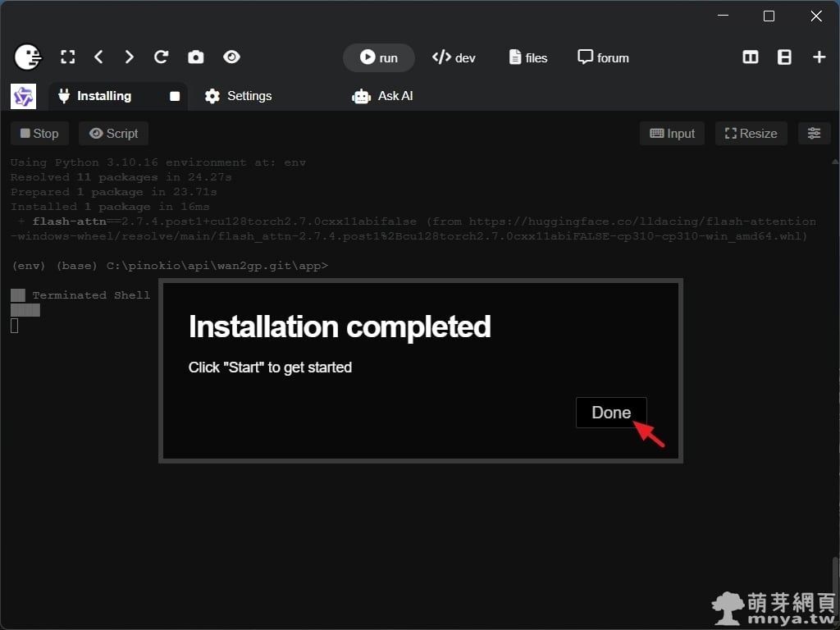Open the Ask AI assistant

click(382, 96)
